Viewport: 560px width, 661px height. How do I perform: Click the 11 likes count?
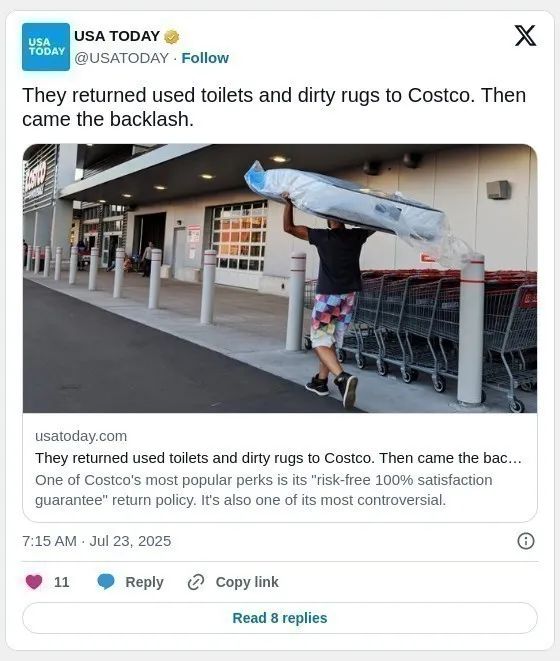pyautogui.click(x=62, y=582)
